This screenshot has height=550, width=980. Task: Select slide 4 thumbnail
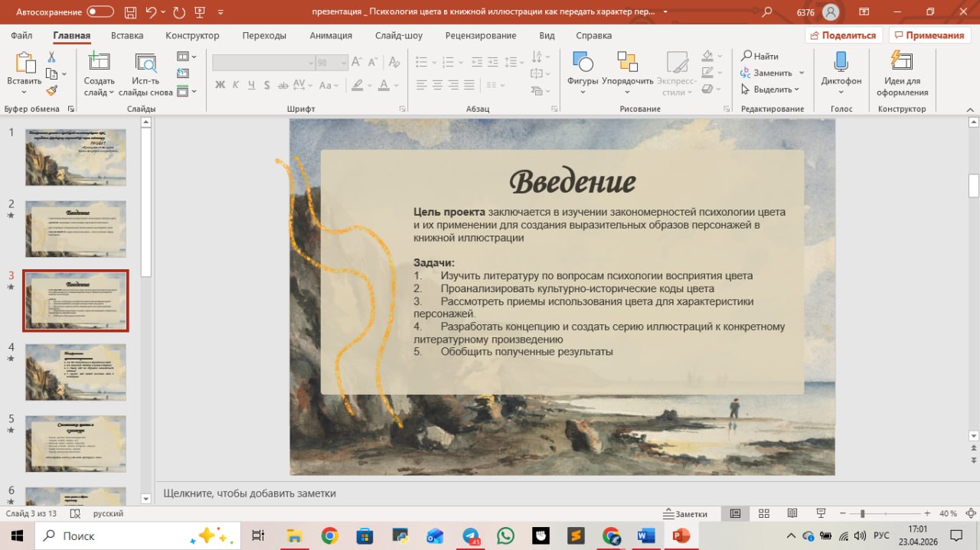tap(76, 373)
